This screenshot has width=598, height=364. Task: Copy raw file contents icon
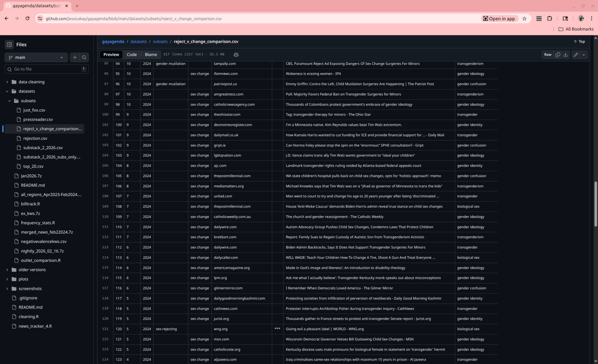558,55
